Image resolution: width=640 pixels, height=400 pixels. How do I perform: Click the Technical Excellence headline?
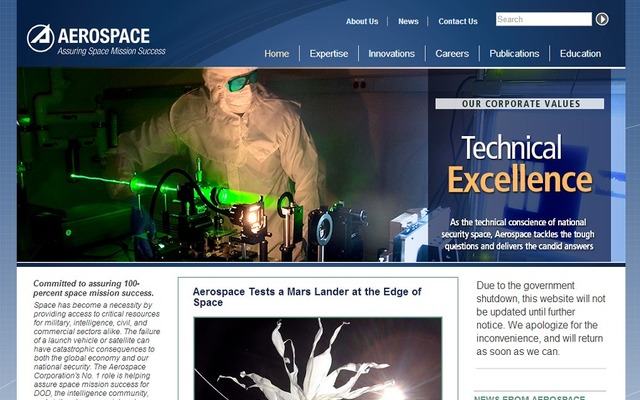click(520, 164)
